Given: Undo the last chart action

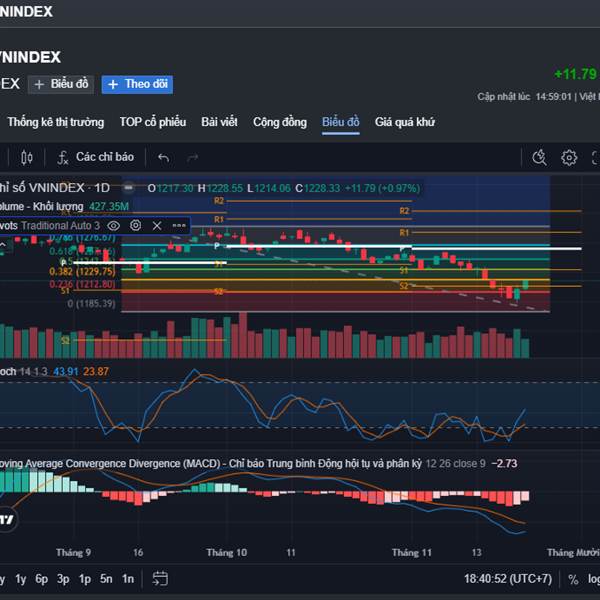Looking at the screenshot, I should 164,158.
